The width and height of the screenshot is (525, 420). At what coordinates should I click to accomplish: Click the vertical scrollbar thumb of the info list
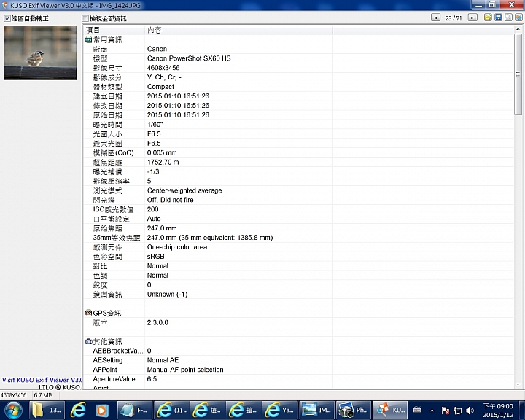tap(518, 74)
